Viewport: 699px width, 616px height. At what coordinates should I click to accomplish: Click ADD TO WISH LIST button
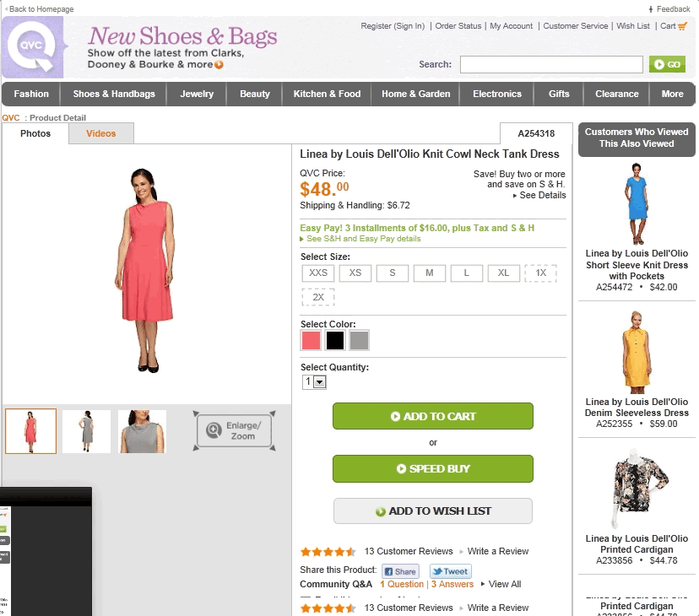click(x=433, y=511)
